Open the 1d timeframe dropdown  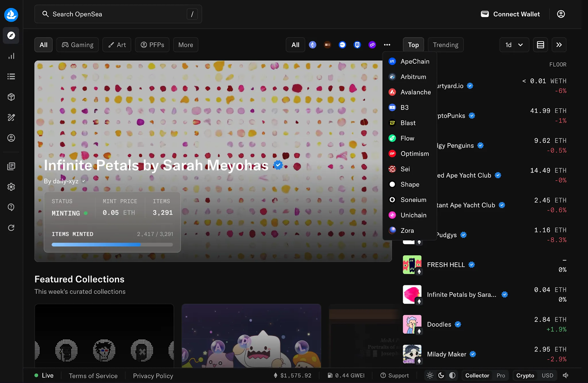(x=514, y=45)
